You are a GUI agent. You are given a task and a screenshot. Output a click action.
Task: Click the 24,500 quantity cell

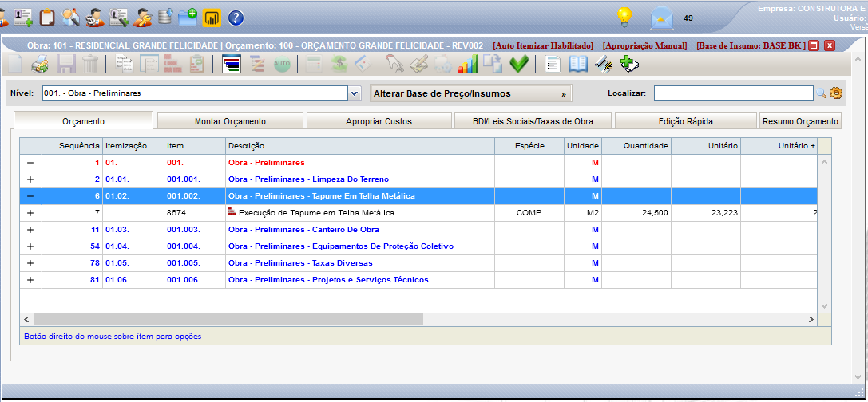[636, 213]
